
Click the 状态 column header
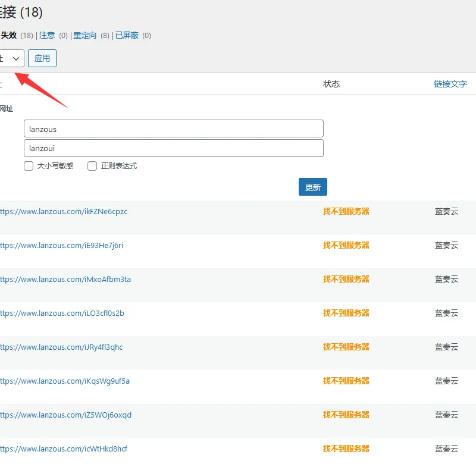tap(331, 84)
